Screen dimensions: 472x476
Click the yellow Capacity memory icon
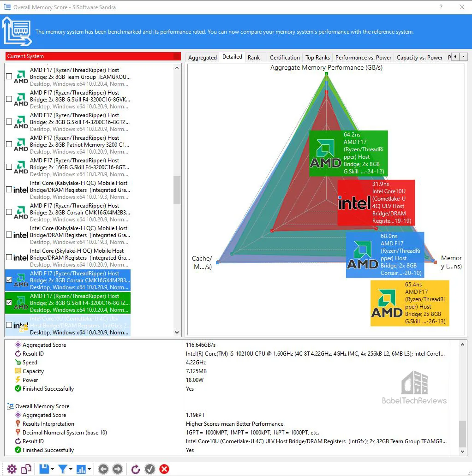click(x=18, y=371)
